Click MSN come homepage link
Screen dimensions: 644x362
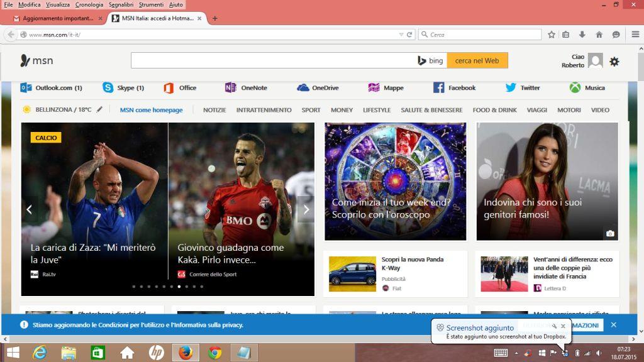(151, 110)
